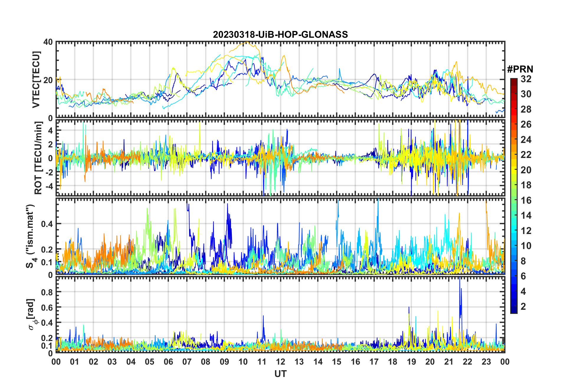Click UT hour tick label 05
The width and height of the screenshot is (561, 392).
pos(150,362)
